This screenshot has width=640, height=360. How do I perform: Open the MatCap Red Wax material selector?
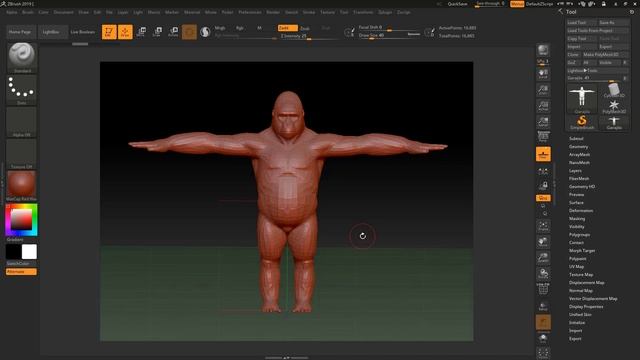tap(22, 186)
